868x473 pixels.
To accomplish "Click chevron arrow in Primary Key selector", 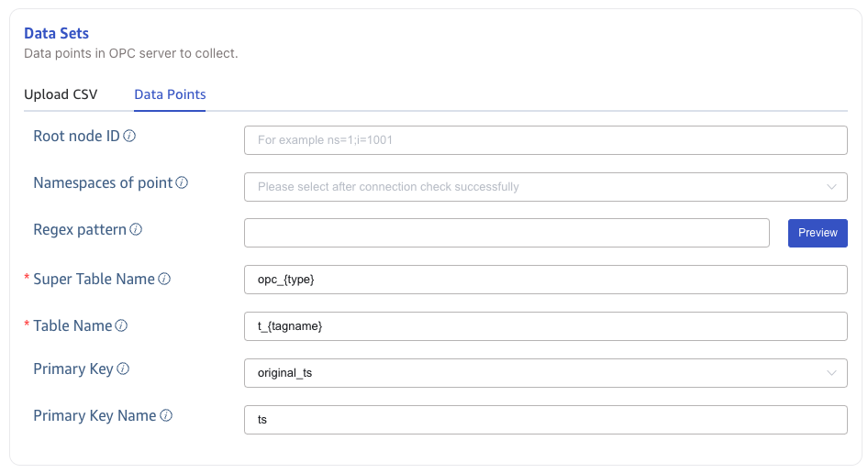I will click(x=831, y=373).
